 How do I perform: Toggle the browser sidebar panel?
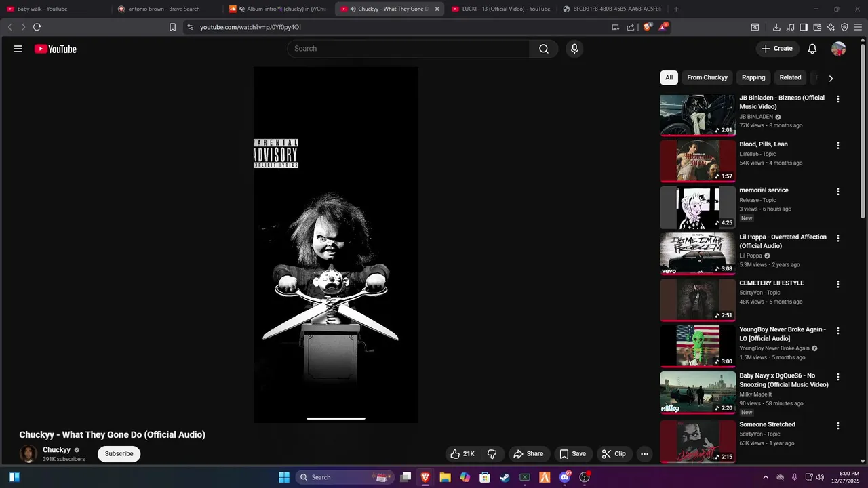pos(804,27)
